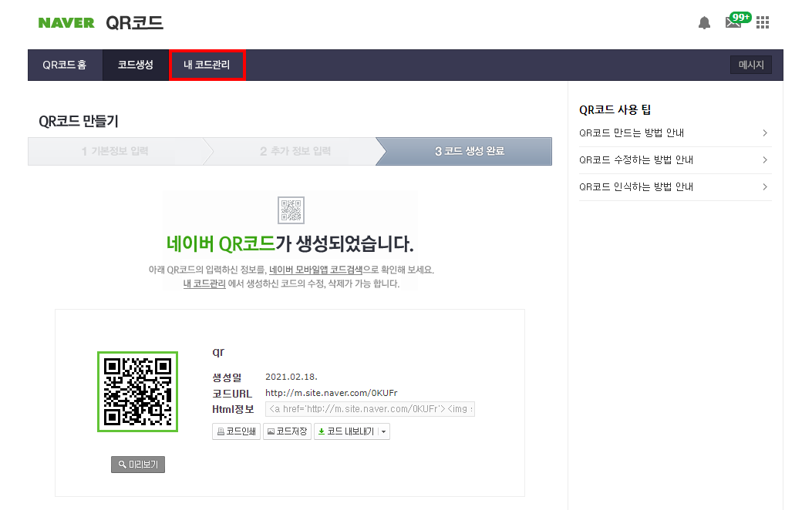The width and height of the screenshot is (812, 510).
Task: Select step 2 추가 정보 입력
Action: (x=295, y=151)
